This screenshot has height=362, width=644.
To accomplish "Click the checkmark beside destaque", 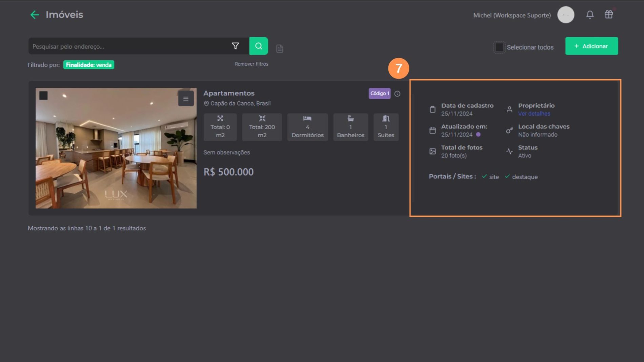I will click(507, 176).
